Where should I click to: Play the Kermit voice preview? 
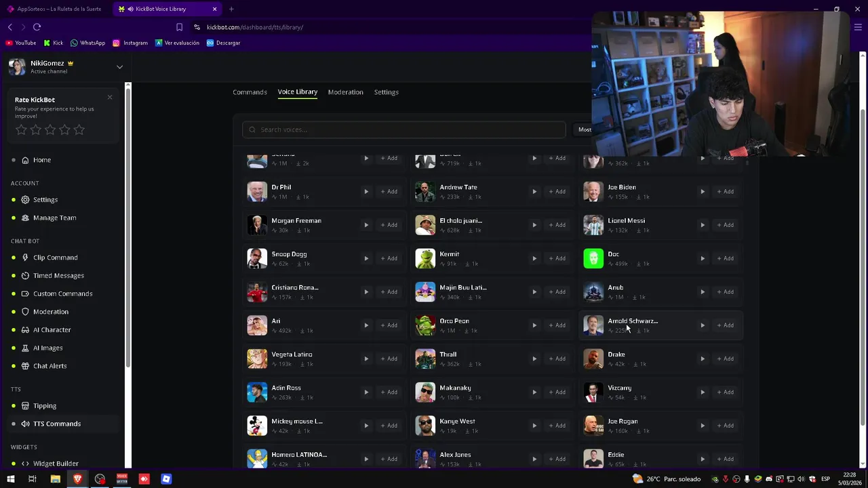click(534, 258)
